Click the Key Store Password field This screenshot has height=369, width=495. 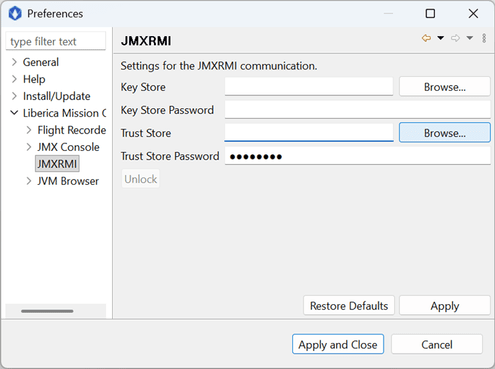click(357, 110)
